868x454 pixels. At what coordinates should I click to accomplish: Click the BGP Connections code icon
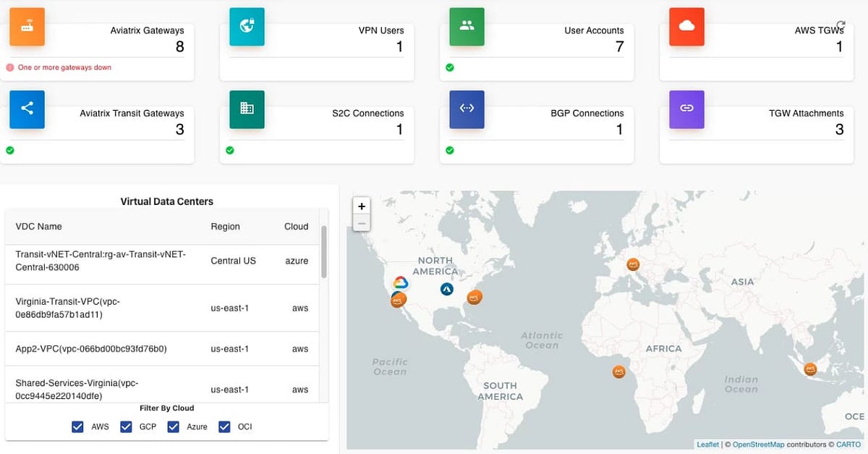[x=467, y=109]
